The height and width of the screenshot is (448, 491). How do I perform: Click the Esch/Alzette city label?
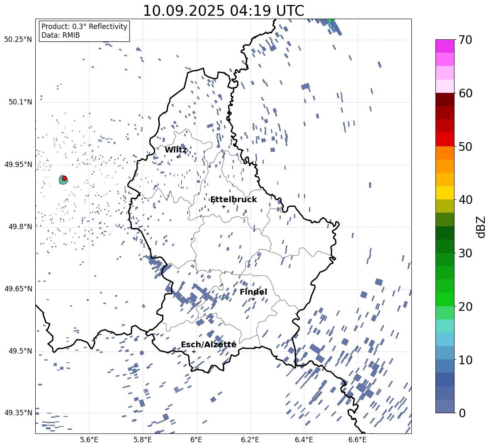pyautogui.click(x=209, y=344)
